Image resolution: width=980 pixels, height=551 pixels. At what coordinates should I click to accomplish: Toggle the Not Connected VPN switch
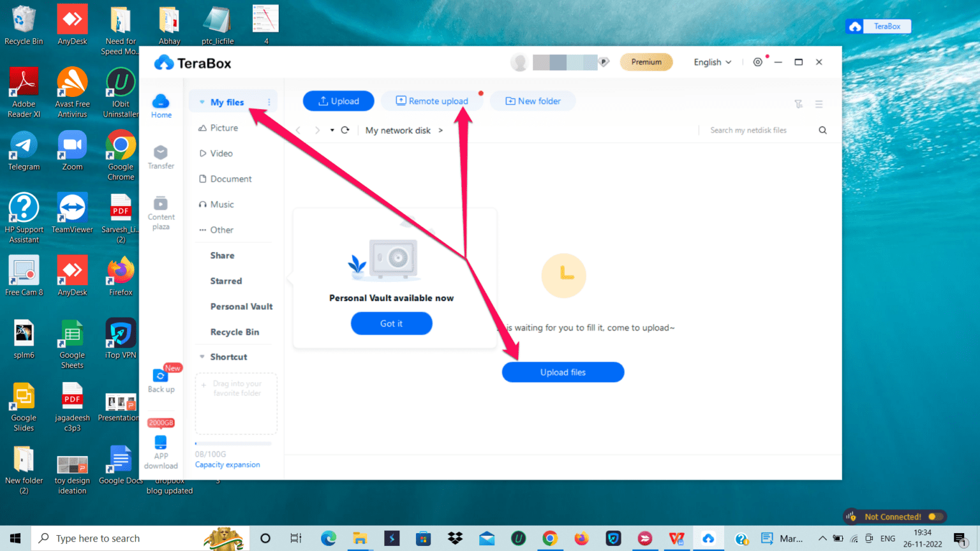935,517
